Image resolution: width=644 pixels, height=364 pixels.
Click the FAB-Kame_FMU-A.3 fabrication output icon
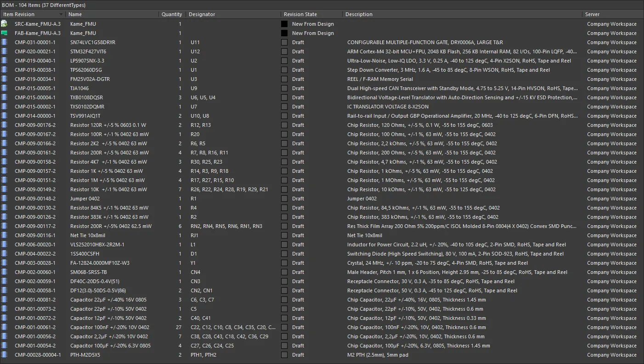click(5, 33)
